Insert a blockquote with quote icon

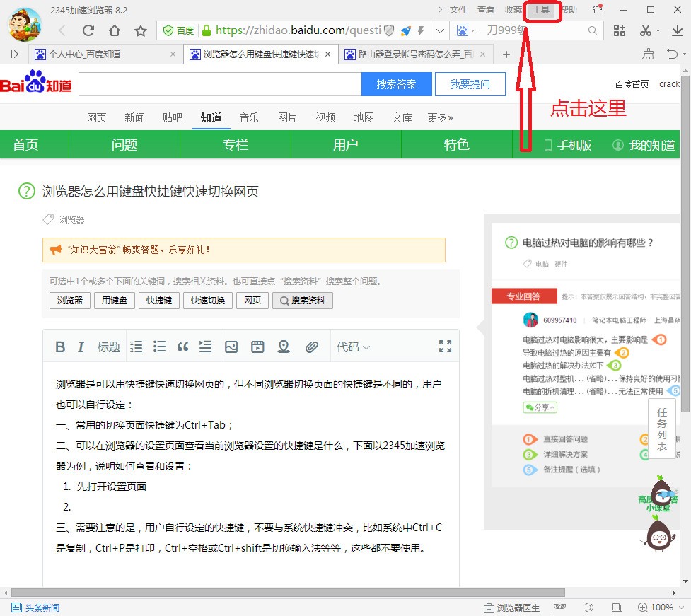pos(182,347)
